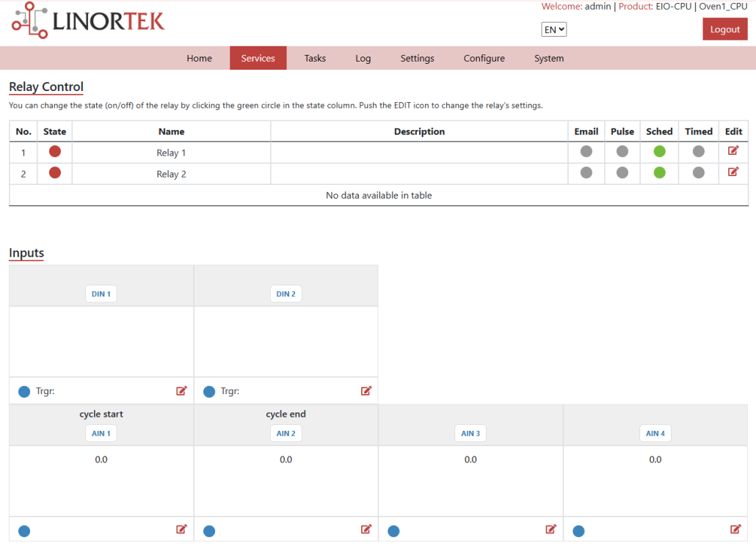Image resolution: width=756 pixels, height=546 pixels.
Task: Open the edit icon for Relay 2
Action: [x=733, y=172]
